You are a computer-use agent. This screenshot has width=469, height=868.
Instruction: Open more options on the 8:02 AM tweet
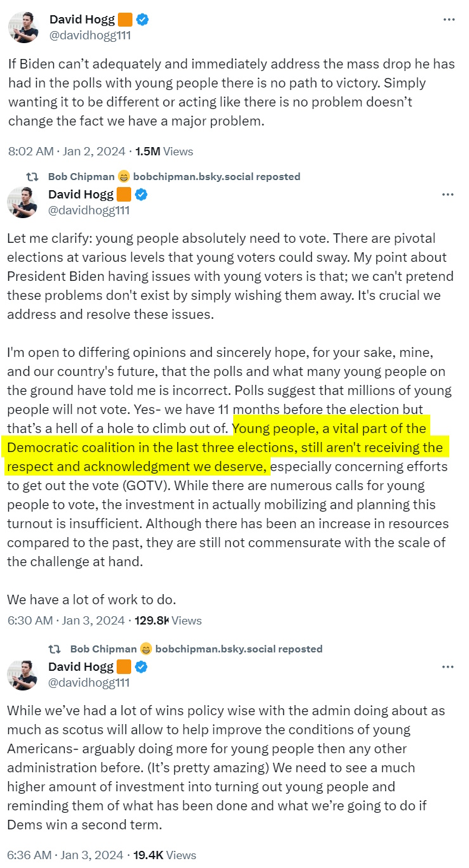(x=449, y=20)
